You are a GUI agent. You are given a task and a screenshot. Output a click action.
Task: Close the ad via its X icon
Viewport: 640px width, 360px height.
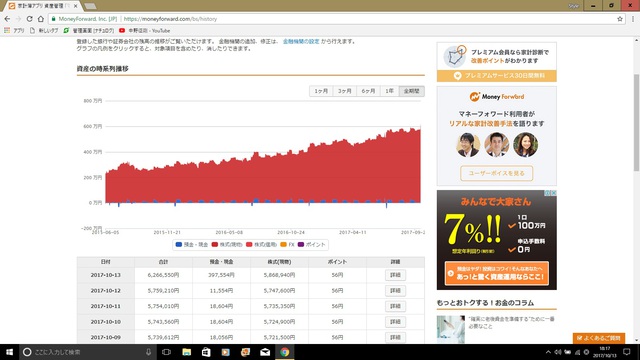[x=553, y=193]
